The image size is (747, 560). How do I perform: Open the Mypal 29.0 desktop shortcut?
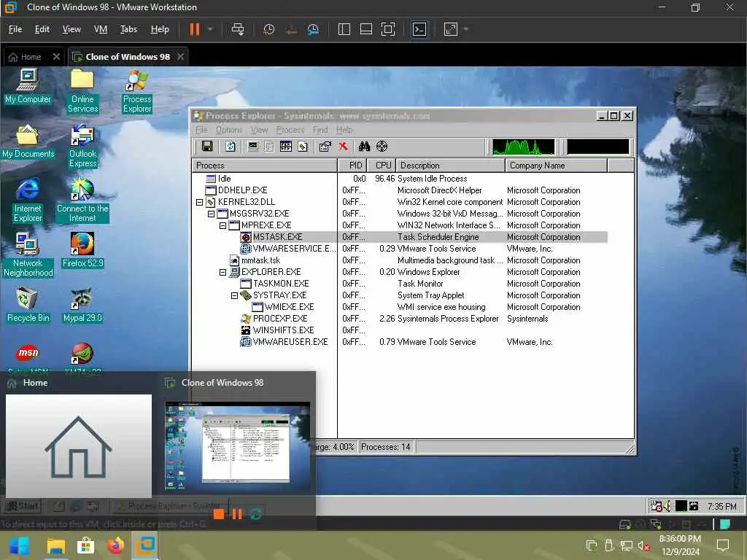[82, 305]
